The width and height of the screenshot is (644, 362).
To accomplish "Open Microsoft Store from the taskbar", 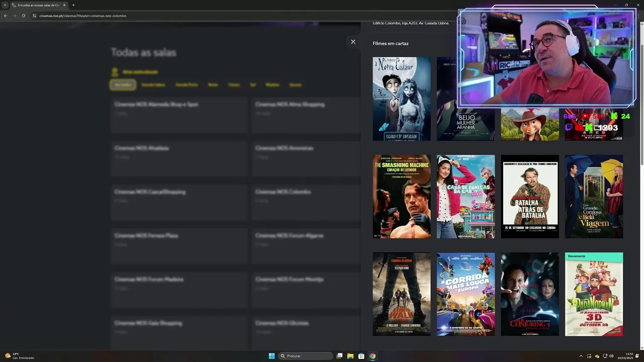I will click(361, 356).
